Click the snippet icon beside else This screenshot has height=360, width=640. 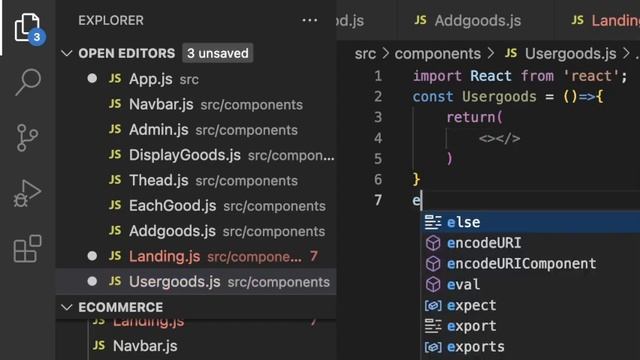[x=433, y=222]
